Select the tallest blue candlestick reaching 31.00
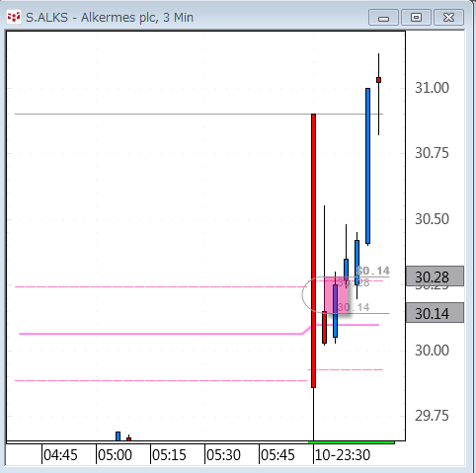 [367, 166]
